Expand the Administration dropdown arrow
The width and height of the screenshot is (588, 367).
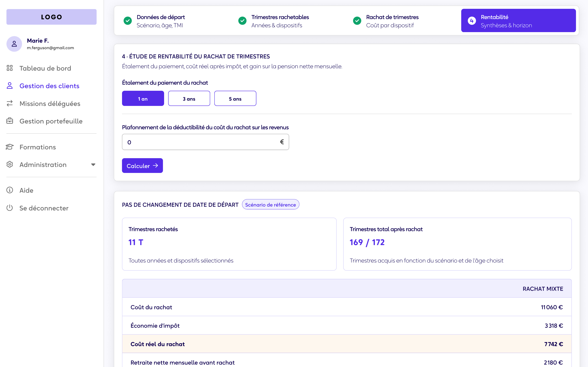(x=93, y=165)
